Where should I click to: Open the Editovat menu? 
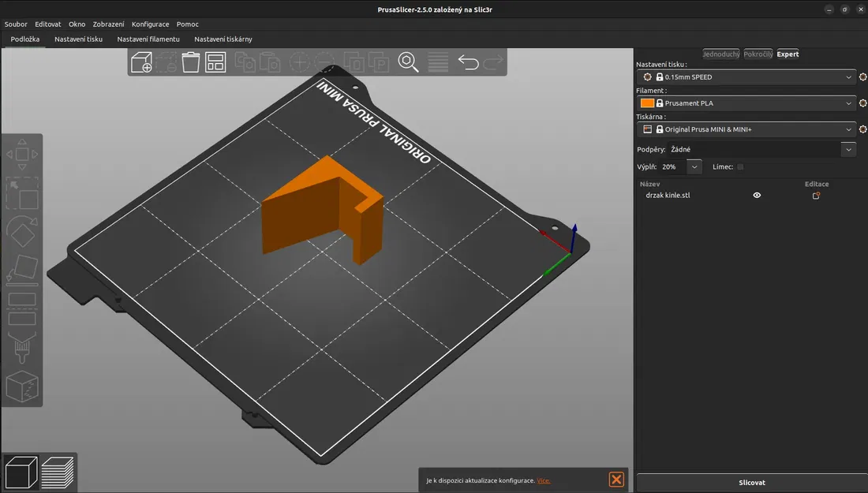coord(48,24)
